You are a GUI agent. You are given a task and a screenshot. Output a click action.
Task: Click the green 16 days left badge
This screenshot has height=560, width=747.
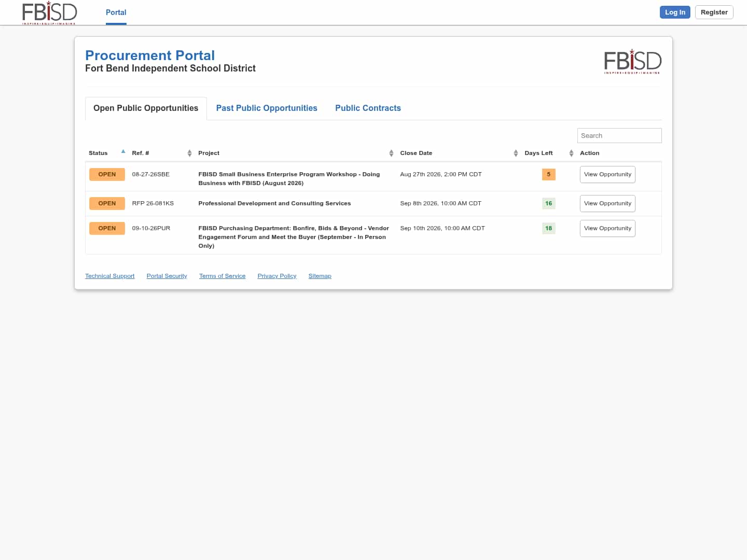click(x=549, y=203)
